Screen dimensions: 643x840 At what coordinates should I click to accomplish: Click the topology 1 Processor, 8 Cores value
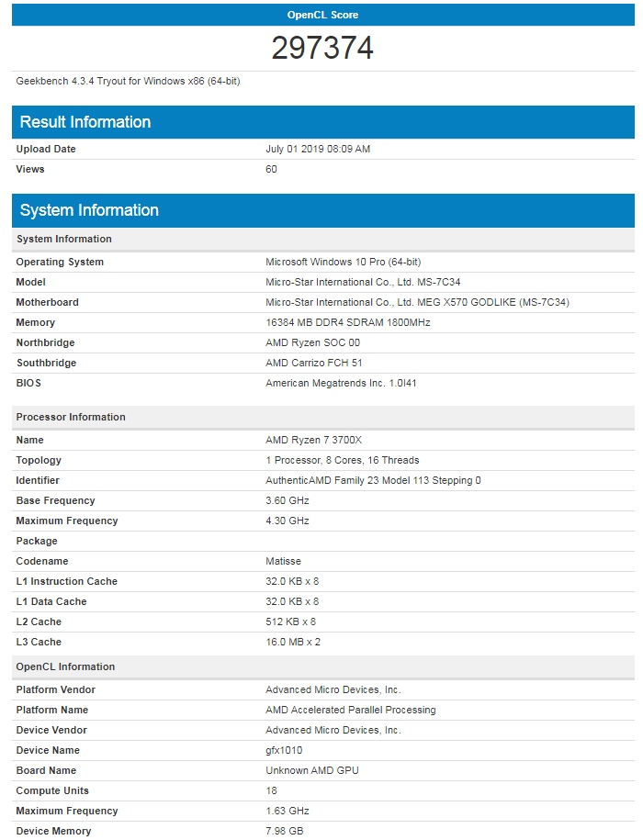click(x=343, y=460)
